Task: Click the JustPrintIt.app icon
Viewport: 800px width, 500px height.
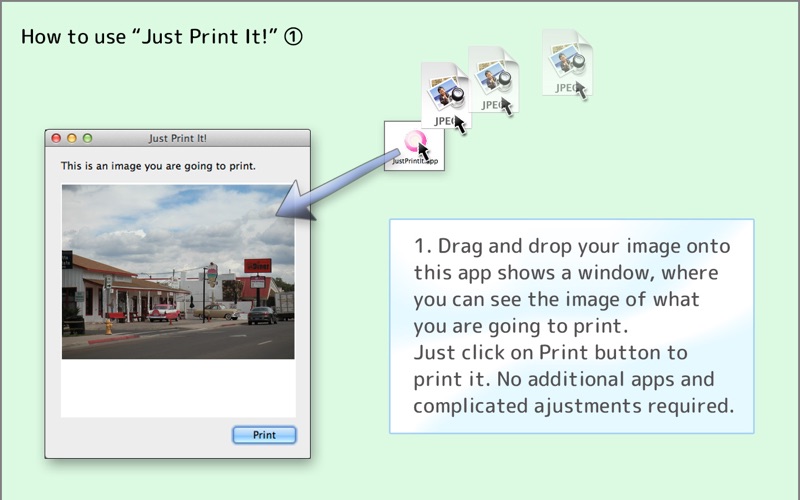Action: [414, 146]
